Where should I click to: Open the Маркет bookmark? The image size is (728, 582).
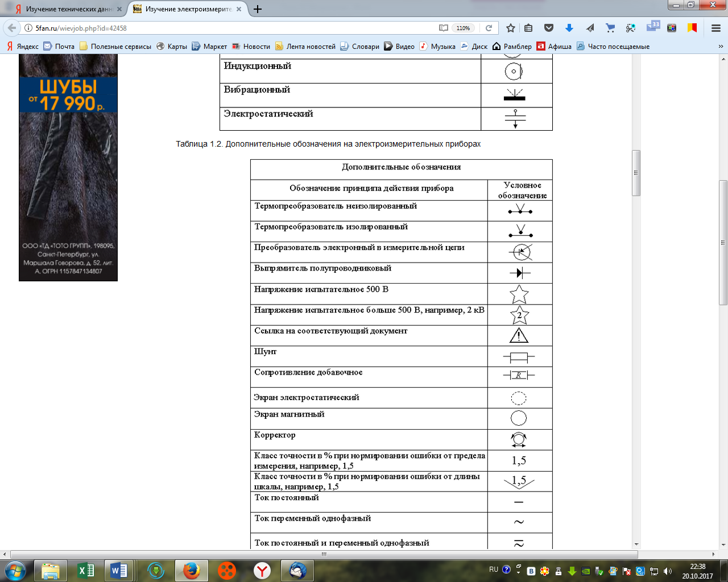coord(209,47)
